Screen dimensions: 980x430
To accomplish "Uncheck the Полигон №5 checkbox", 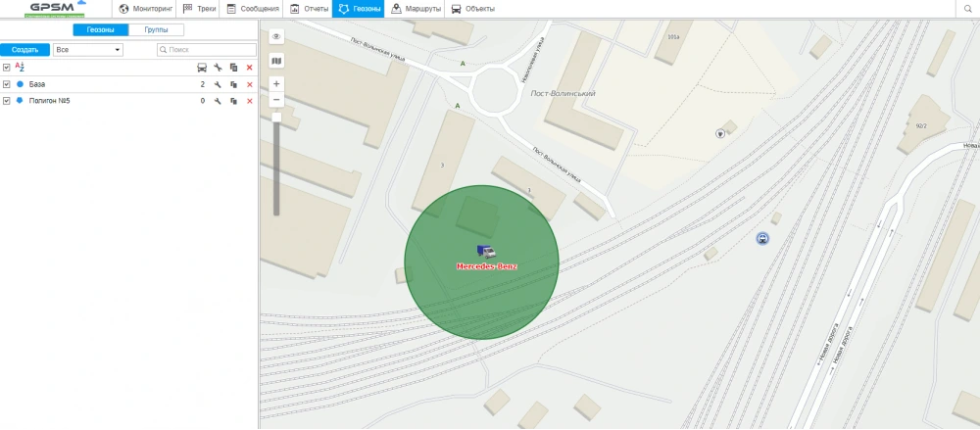I will coord(7,101).
